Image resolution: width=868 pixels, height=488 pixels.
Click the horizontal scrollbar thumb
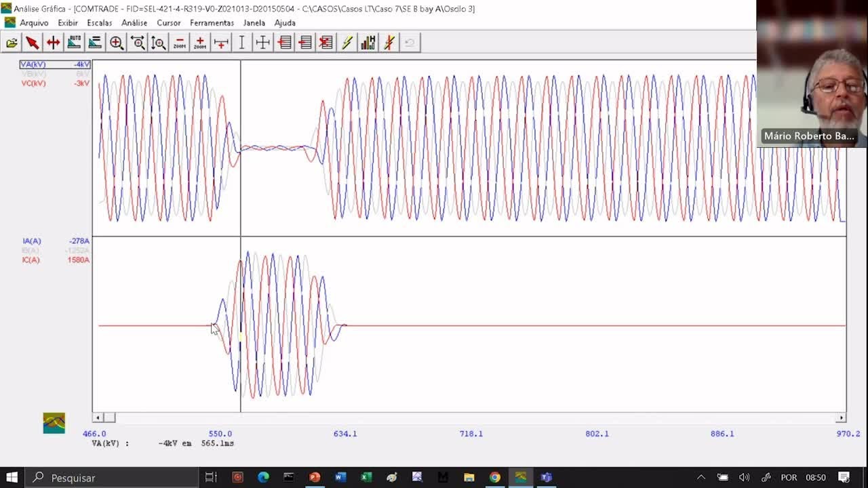click(109, 418)
